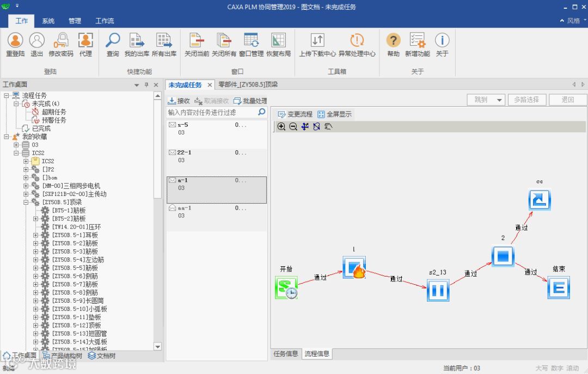This screenshot has width=588, height=374.
Task: Click 关闭当前 close current window
Action: click(197, 45)
